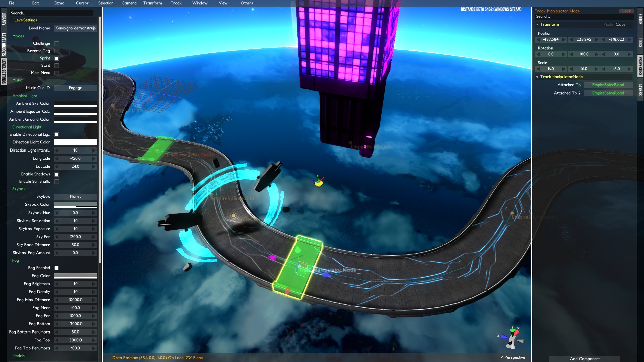This screenshot has height=362, width=644.
Task: Collapse the Transform section
Action: click(x=537, y=24)
